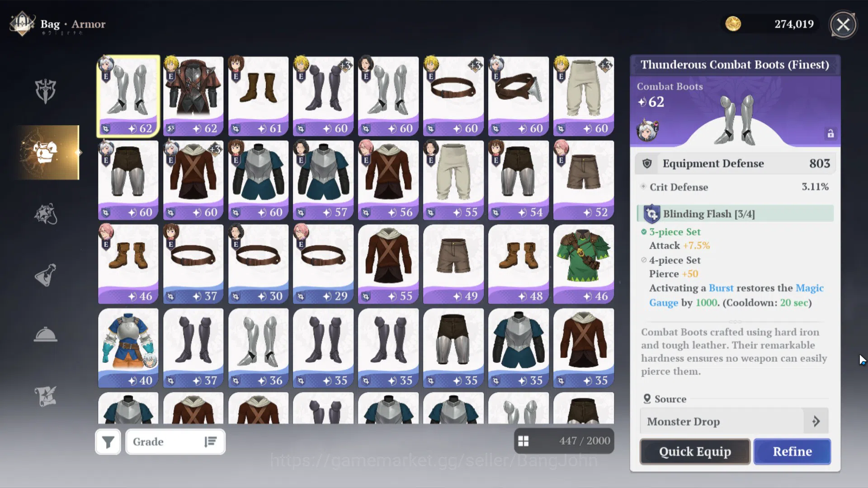Select the brown belt +3 level 60
The image size is (868, 488).
coord(453,96)
